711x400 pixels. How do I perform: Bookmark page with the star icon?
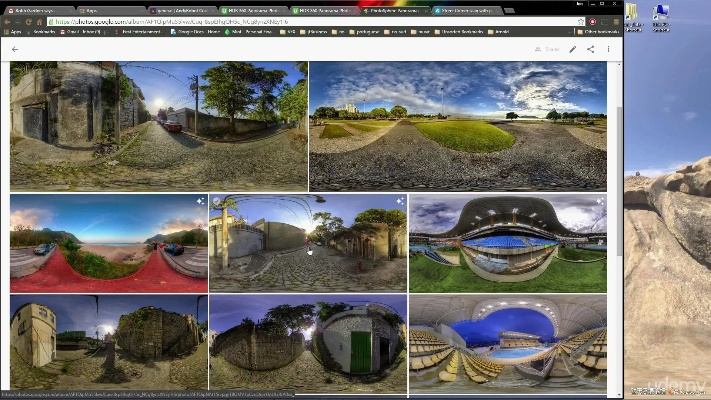tap(580, 21)
